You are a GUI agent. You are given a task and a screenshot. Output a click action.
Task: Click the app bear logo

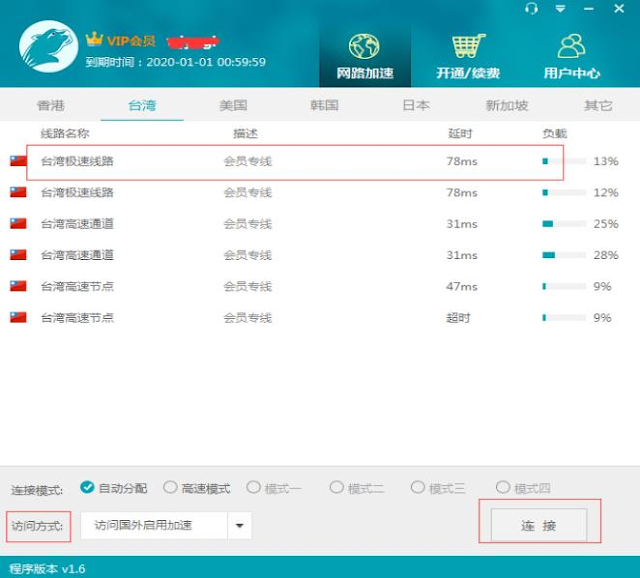coord(47,50)
